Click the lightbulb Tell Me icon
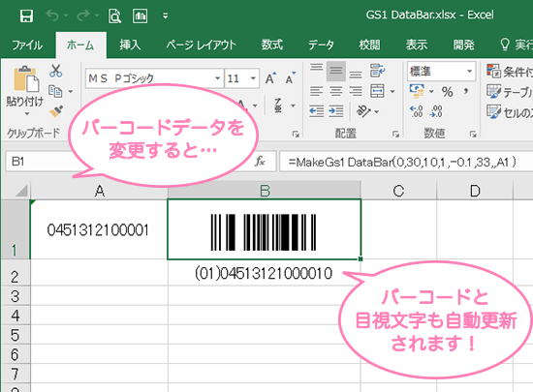The height and width of the screenshot is (392, 533). pos(505,45)
